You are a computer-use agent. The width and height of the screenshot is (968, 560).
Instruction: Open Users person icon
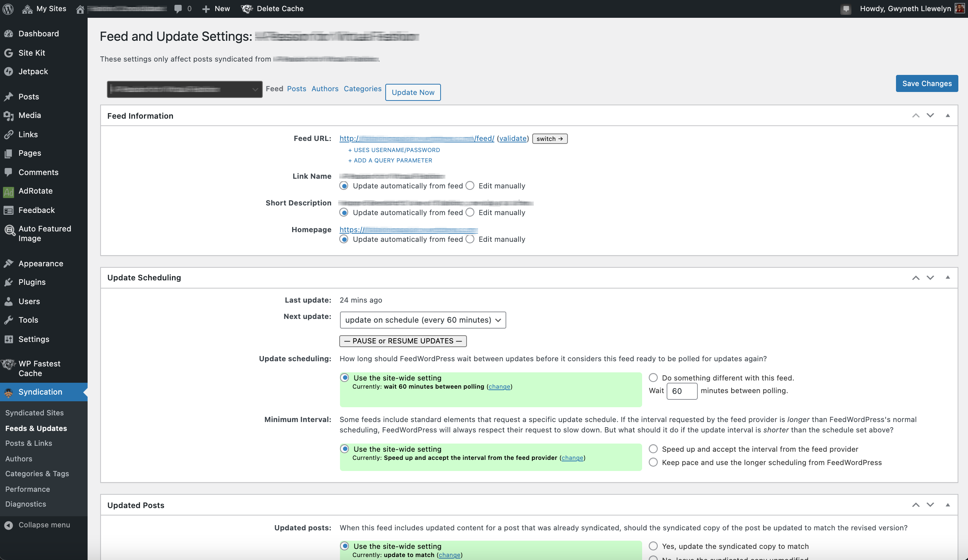tap(9, 301)
